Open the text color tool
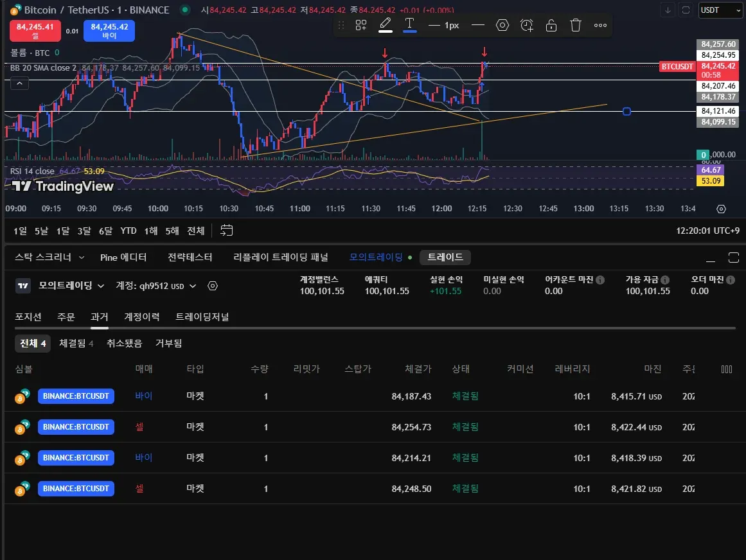Image resolution: width=746 pixels, height=560 pixels. pyautogui.click(x=409, y=25)
